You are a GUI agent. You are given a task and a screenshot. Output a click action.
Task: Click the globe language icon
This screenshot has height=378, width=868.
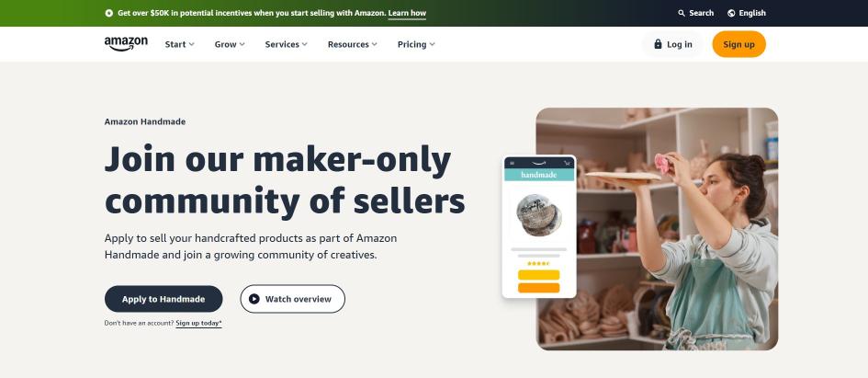click(x=731, y=13)
